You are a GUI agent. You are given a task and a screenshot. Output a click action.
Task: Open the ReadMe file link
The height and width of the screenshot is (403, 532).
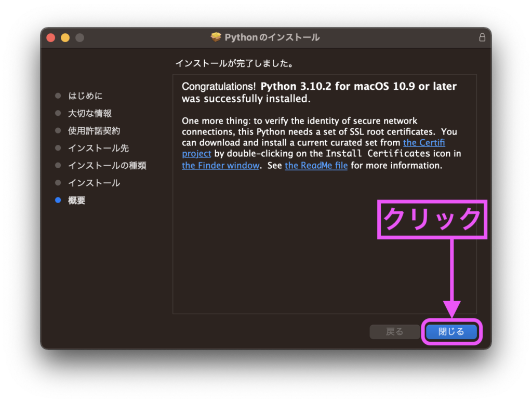point(316,165)
